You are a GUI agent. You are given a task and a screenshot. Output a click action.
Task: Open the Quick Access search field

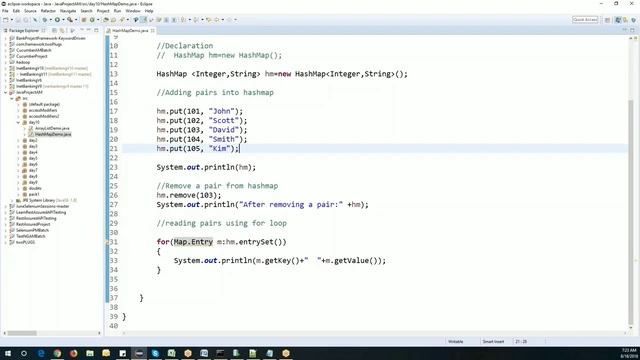point(585,20)
